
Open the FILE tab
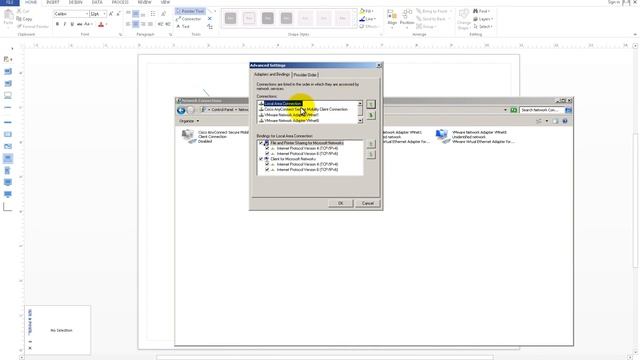[x=9, y=2]
